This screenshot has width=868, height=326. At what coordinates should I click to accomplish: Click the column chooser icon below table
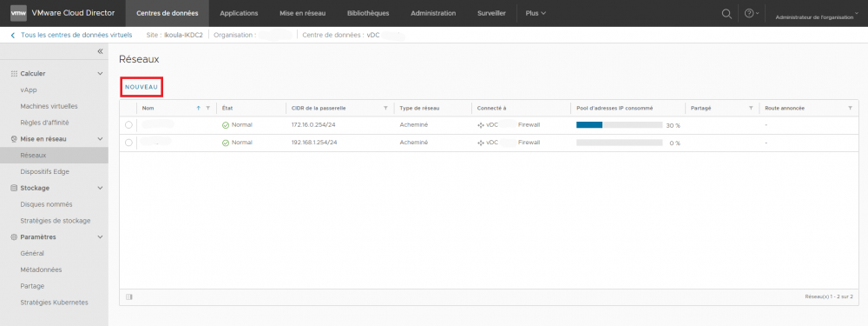coord(129,296)
